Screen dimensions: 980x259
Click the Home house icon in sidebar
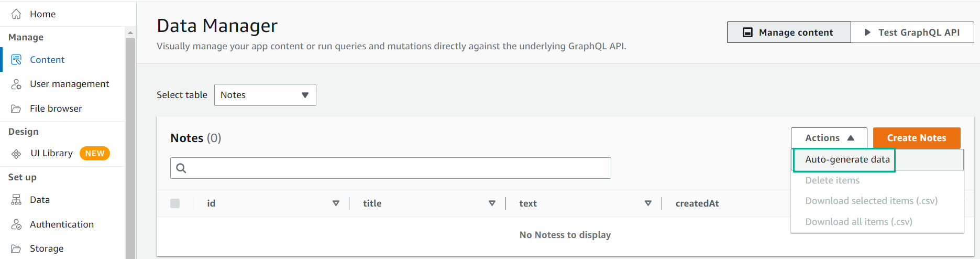tap(16, 14)
